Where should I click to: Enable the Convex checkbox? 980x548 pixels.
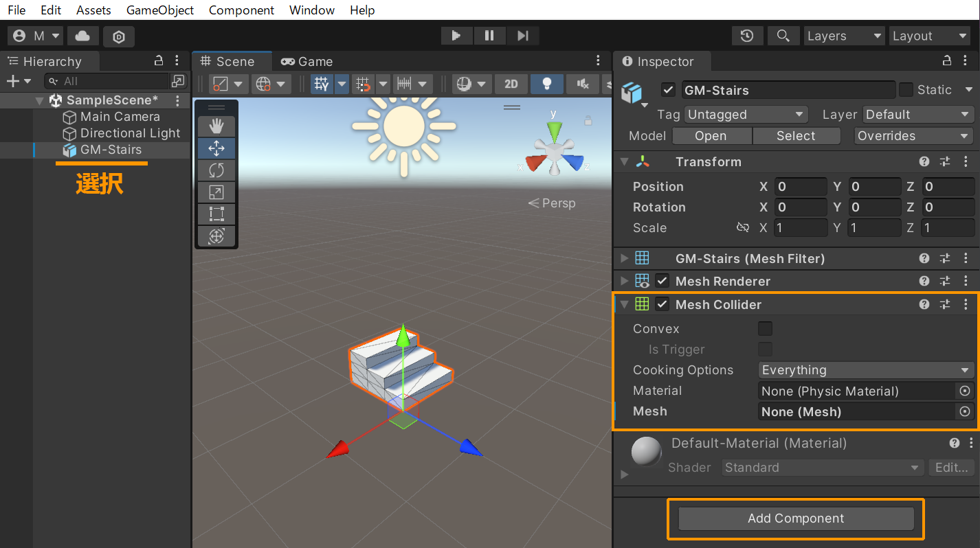(765, 328)
